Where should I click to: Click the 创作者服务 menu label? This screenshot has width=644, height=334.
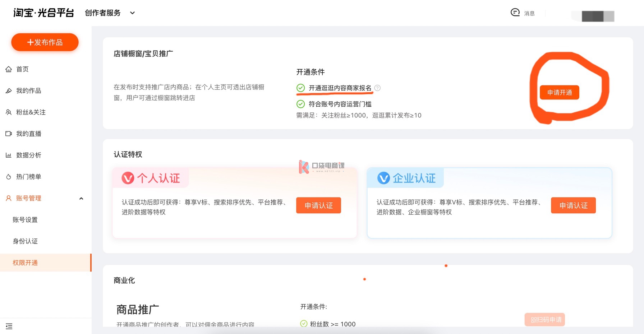coord(103,13)
